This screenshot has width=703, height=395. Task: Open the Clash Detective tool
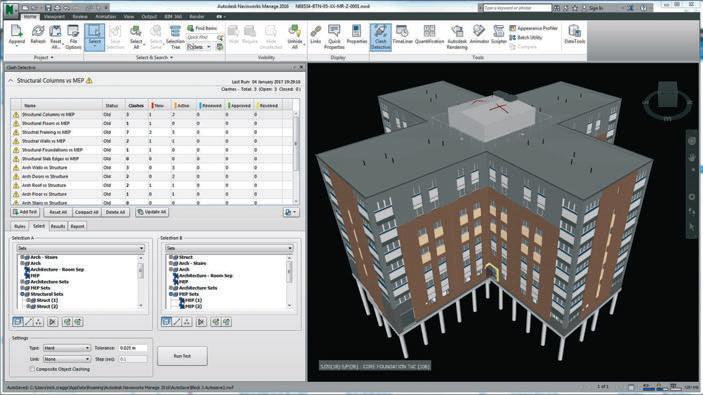[x=380, y=37]
